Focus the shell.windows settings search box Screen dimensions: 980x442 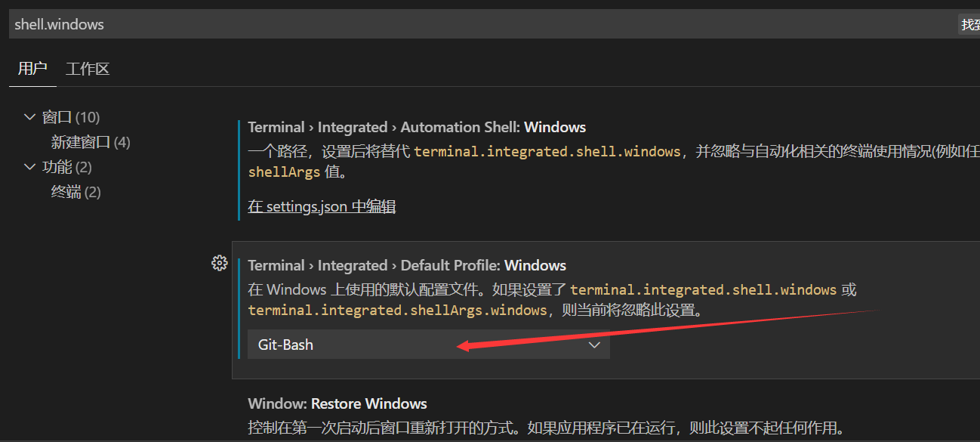[483, 24]
